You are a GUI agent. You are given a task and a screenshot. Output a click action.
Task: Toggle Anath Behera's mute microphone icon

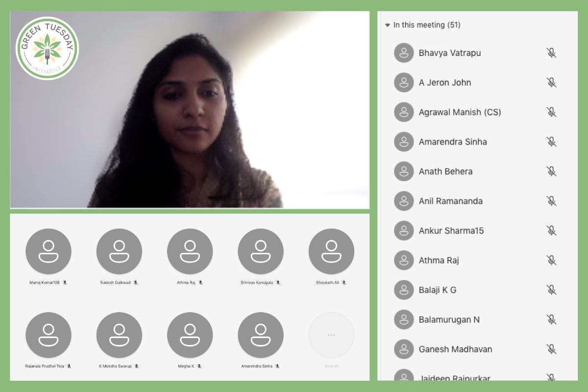coord(551,171)
